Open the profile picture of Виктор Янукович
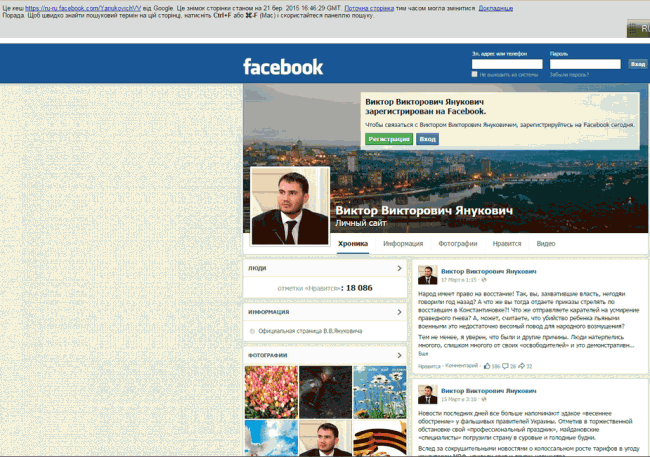Screen dimensions: 650x457 pos(289,206)
